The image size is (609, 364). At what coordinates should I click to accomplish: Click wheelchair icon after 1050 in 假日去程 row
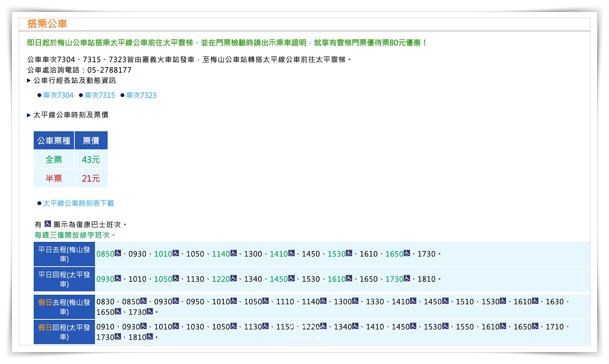pos(265,301)
